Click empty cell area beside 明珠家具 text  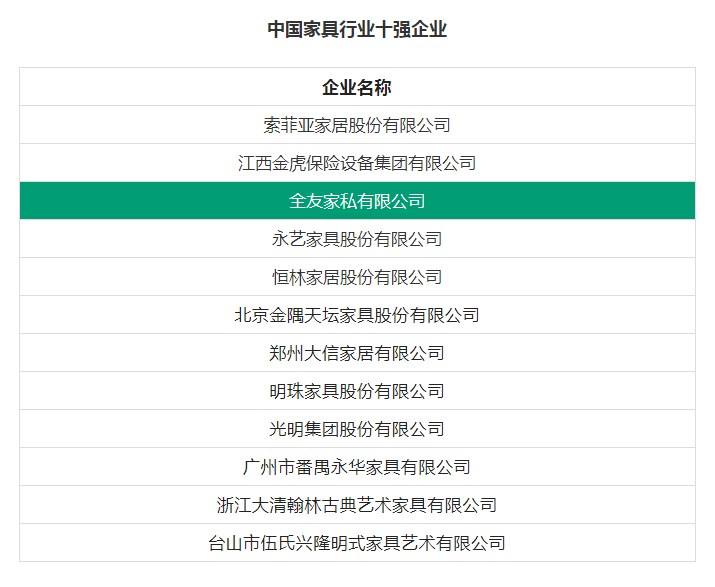pyautogui.click(x=570, y=391)
